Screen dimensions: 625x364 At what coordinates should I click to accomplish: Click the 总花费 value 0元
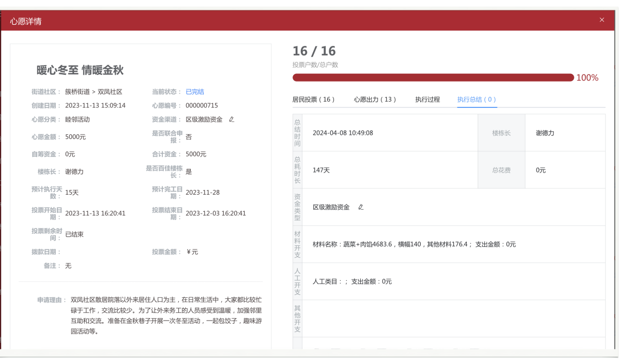point(541,170)
